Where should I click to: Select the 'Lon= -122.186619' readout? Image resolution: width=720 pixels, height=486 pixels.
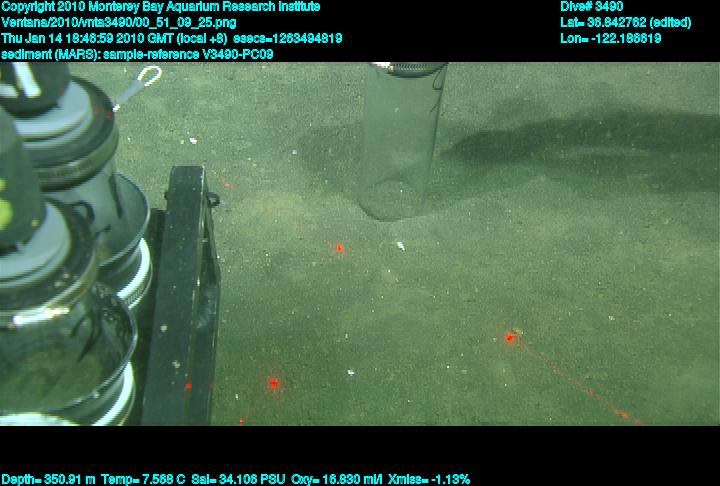click(610, 38)
